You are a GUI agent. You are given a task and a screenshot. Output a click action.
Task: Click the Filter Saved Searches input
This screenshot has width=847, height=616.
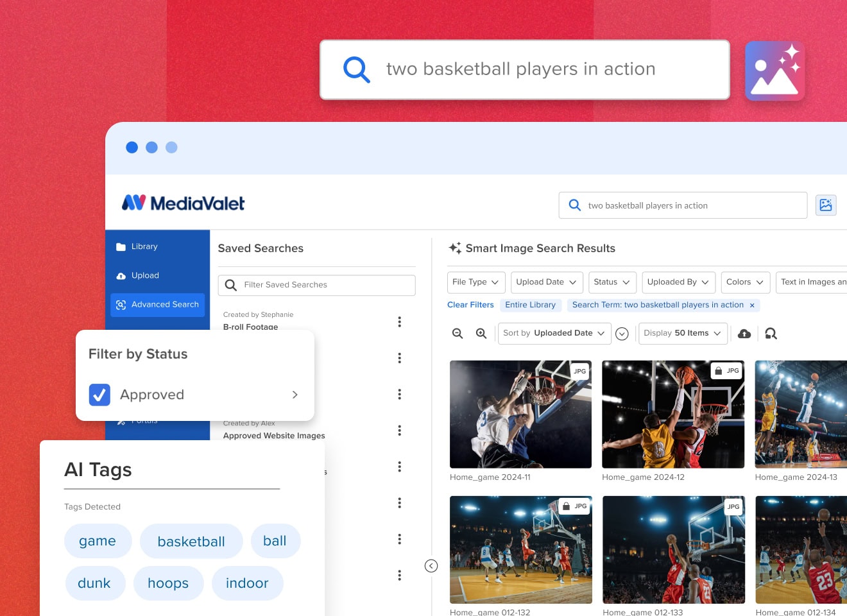pos(316,285)
